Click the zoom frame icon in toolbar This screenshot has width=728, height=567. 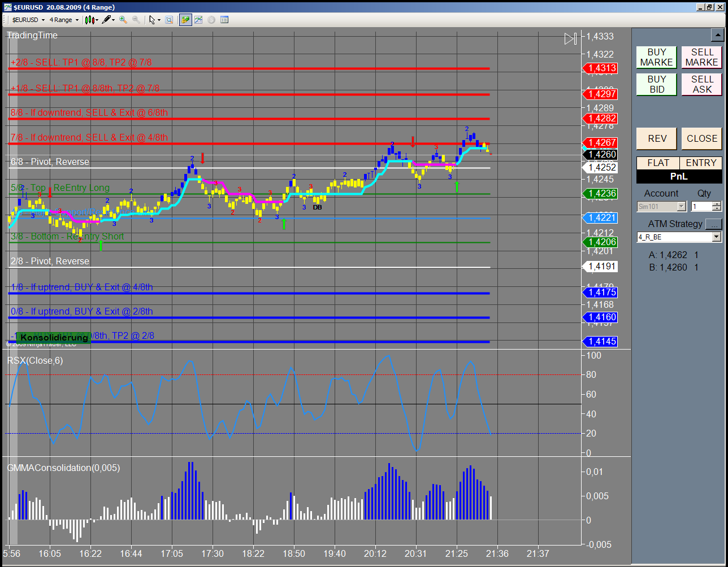169,20
